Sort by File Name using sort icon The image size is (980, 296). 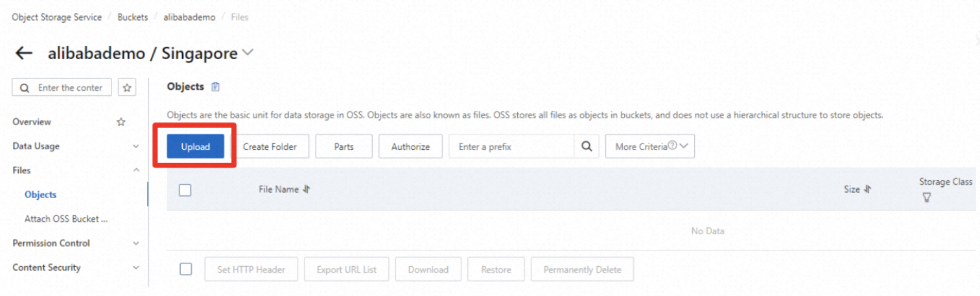pyautogui.click(x=307, y=190)
